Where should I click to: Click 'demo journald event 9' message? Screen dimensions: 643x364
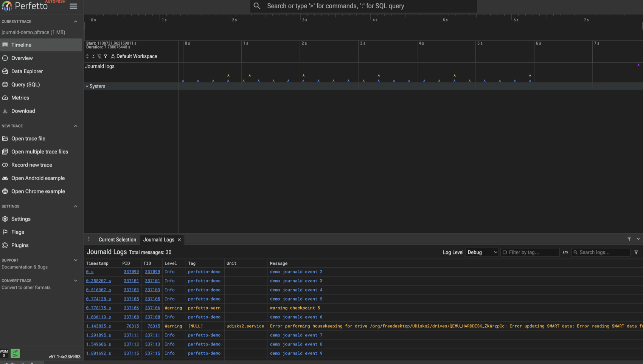296,353
